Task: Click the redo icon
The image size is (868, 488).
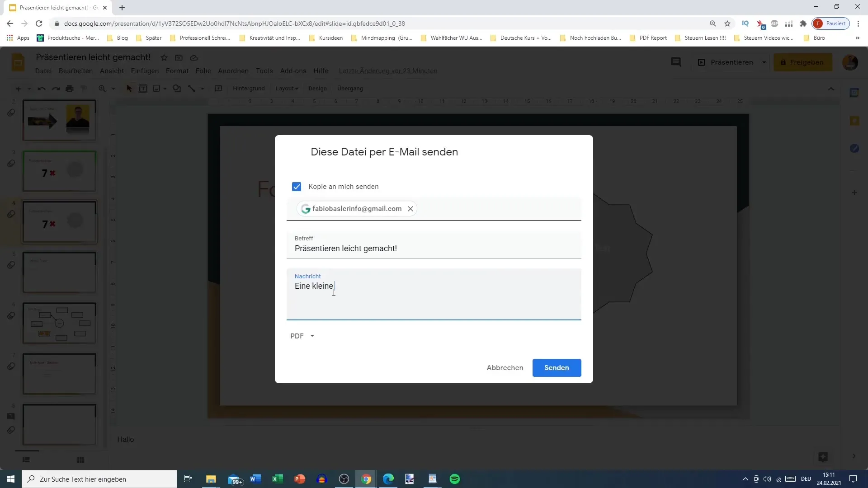Action: coord(56,89)
